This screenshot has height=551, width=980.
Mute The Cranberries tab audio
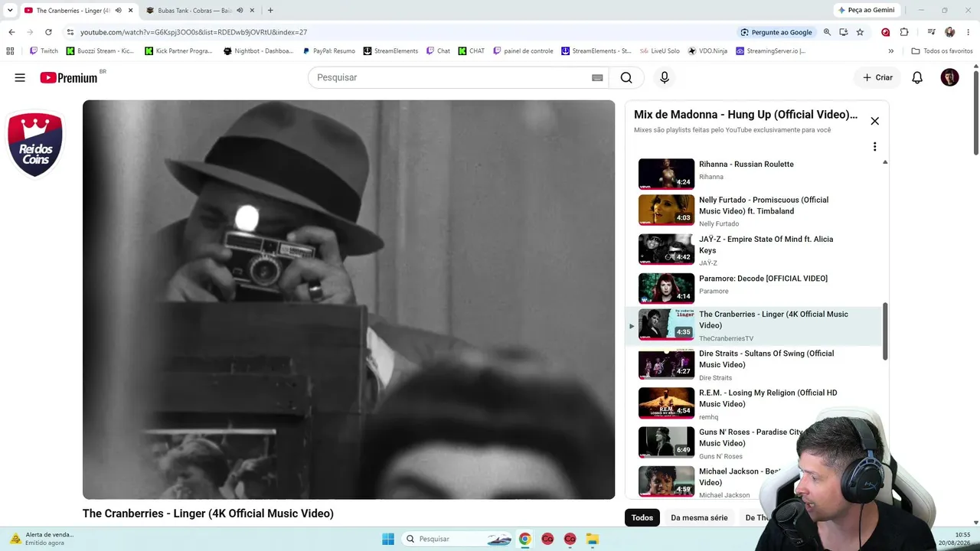point(118,11)
